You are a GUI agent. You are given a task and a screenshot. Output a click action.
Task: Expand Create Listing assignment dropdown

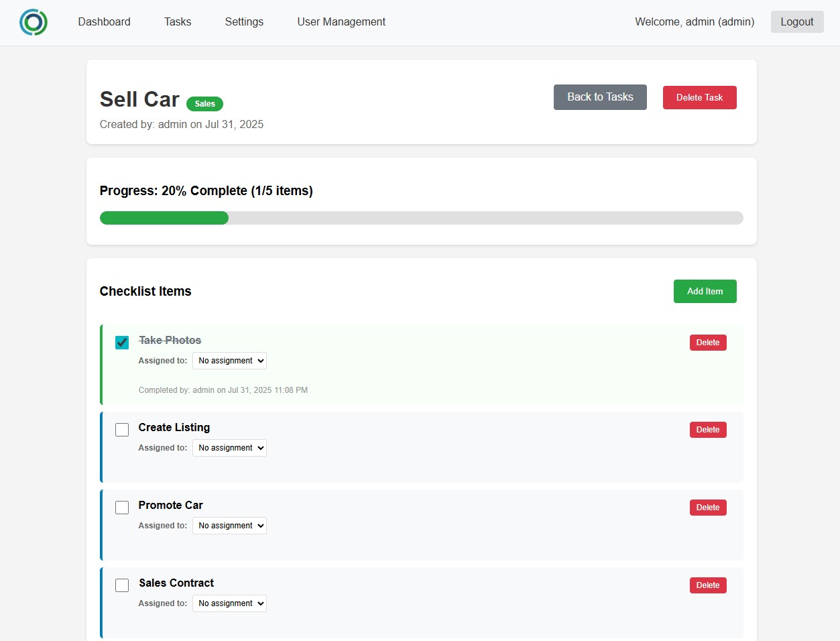(229, 448)
